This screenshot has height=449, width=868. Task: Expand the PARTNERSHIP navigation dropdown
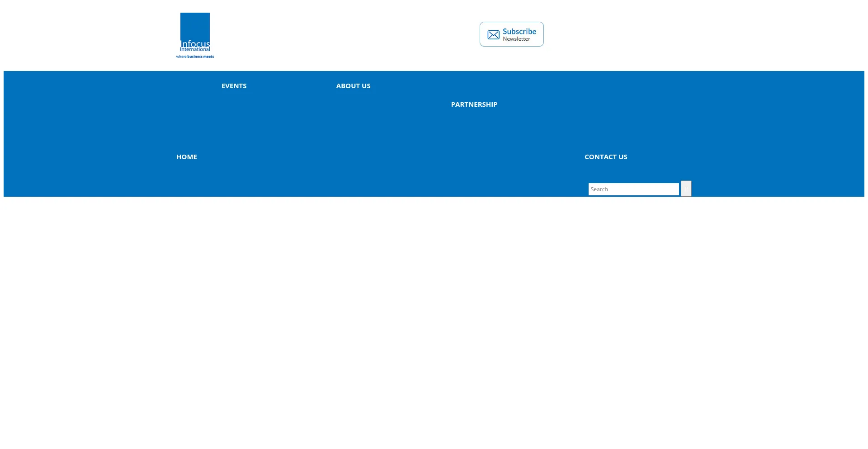coord(474,104)
